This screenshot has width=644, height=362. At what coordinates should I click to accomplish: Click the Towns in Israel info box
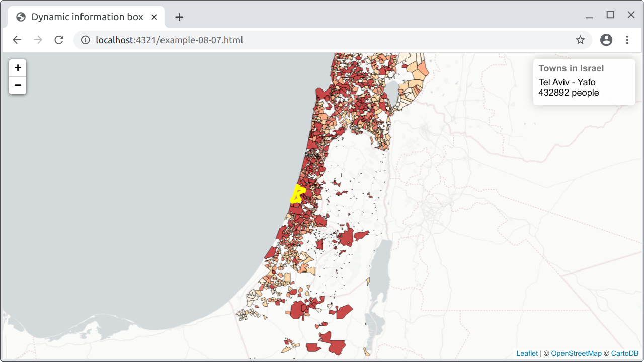coord(584,82)
